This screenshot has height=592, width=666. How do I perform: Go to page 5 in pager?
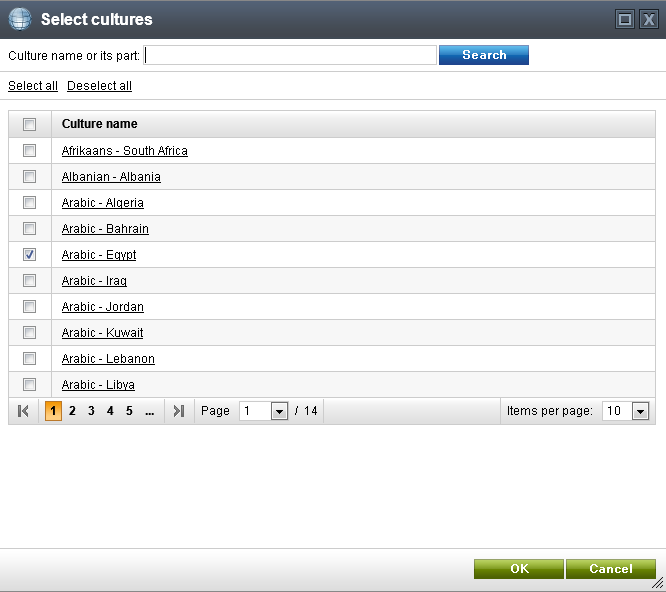click(129, 411)
